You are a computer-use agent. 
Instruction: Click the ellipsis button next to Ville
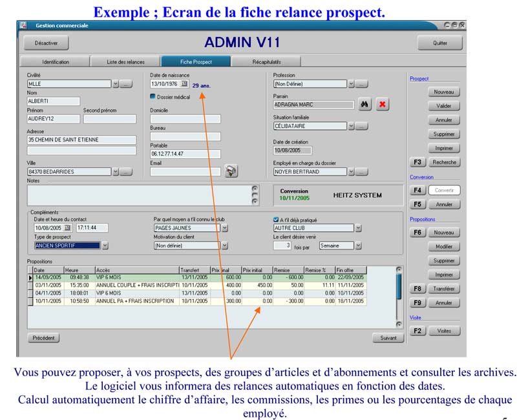(125, 172)
